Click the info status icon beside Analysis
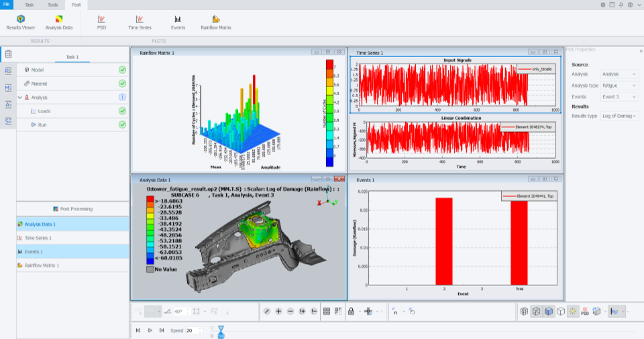This screenshot has height=339, width=644. 122,97
